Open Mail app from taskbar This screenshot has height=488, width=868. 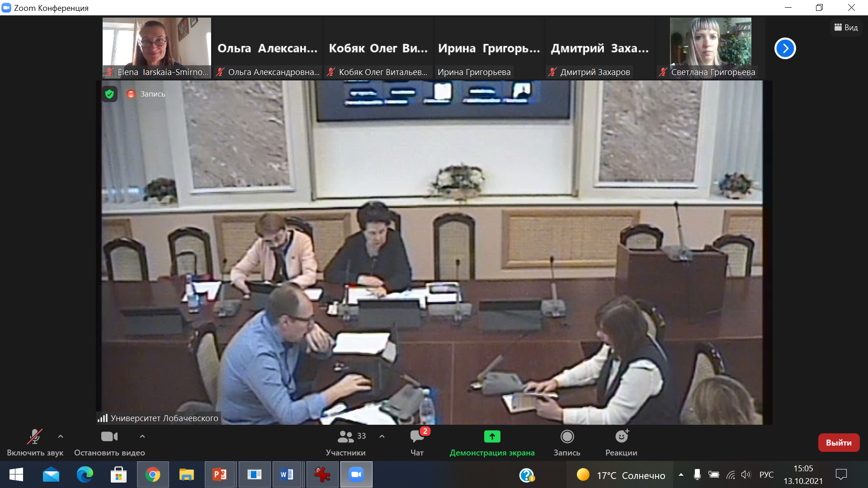click(x=51, y=474)
